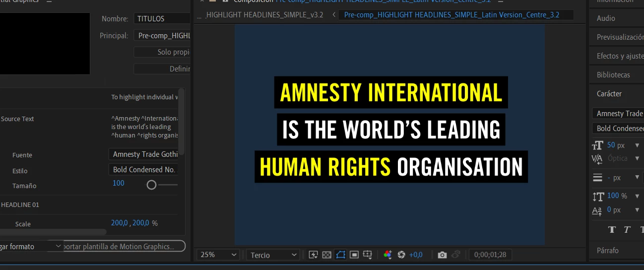Click HEADLINE 01 group label
The image size is (644, 270).
tap(20, 204)
